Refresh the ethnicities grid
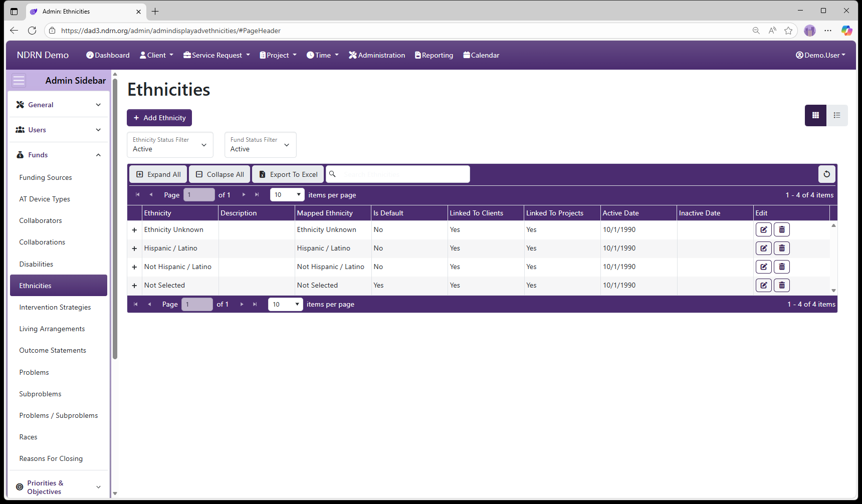The height and width of the screenshot is (504, 862). [827, 174]
